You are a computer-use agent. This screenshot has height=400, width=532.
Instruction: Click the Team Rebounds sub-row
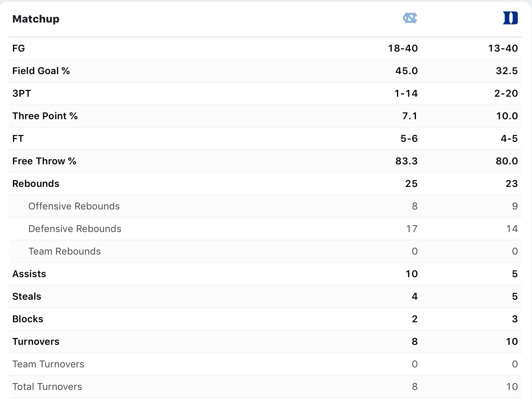265,251
